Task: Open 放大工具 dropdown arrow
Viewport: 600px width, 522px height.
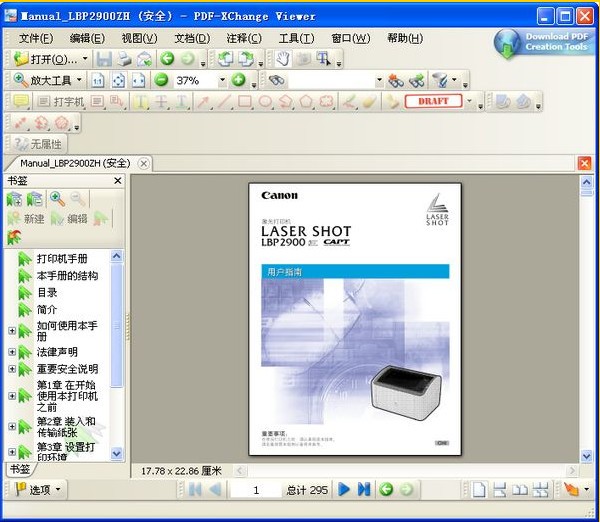Action: [x=79, y=80]
